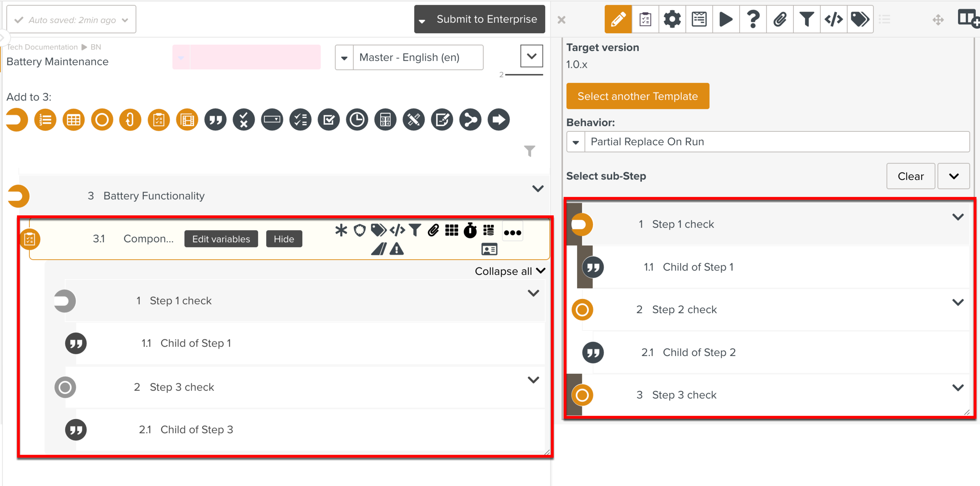980x486 pixels.
Task: Switch to the pencil edit tab in right panel
Action: tap(618, 19)
